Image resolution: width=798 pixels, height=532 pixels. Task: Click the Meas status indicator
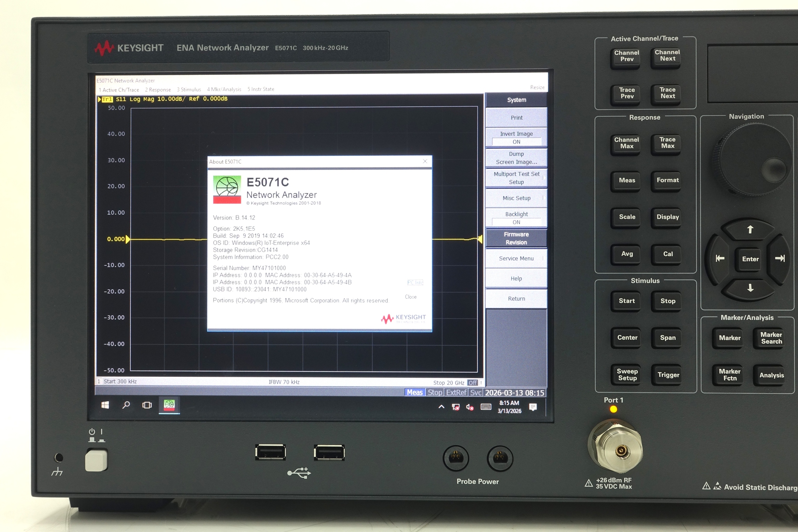coord(415,392)
